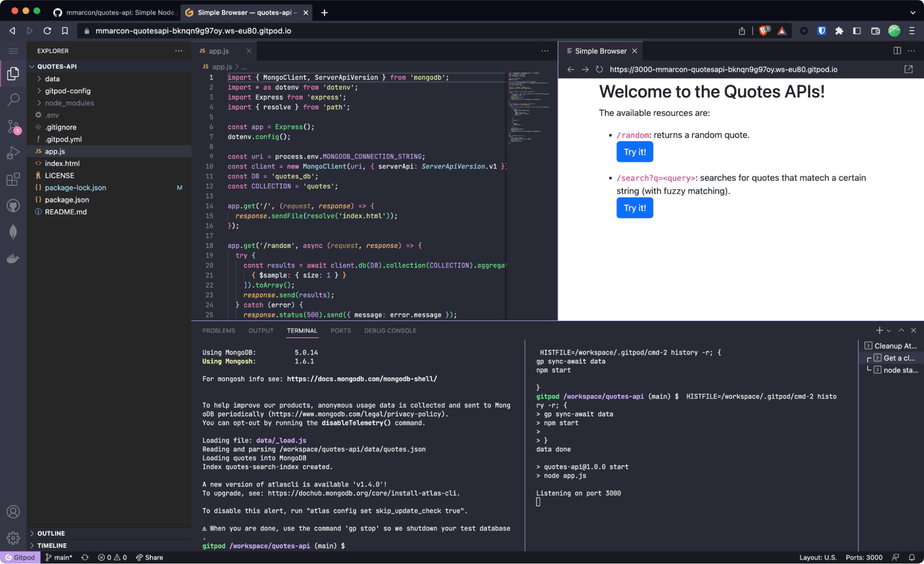Expand the OUTLINE section
The width and height of the screenshot is (924, 564).
coord(51,533)
